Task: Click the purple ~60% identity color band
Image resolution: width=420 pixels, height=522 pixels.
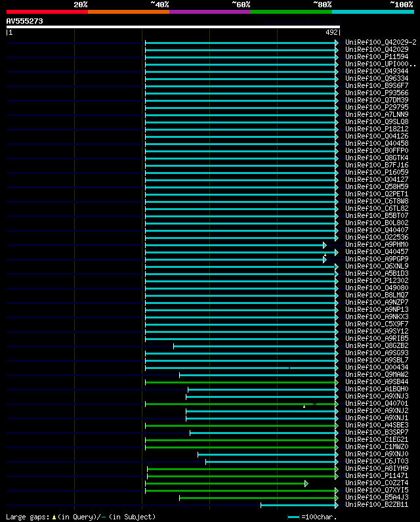Action: (x=210, y=12)
